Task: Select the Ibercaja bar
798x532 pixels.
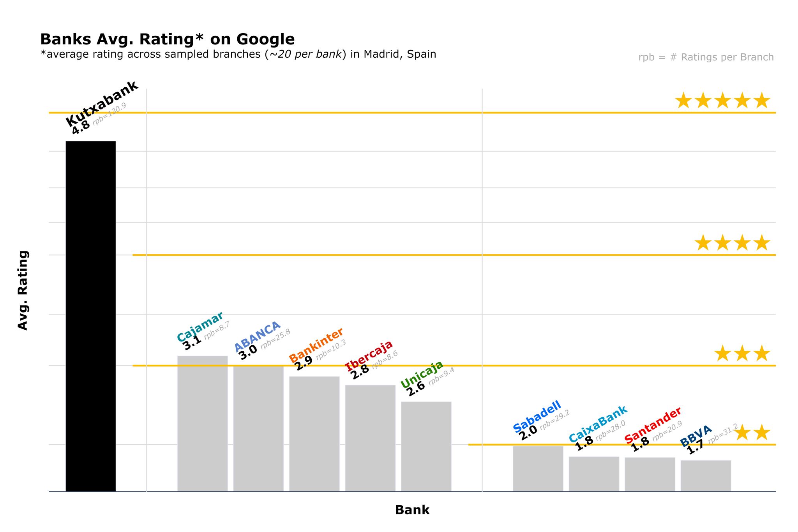Action: [370, 438]
